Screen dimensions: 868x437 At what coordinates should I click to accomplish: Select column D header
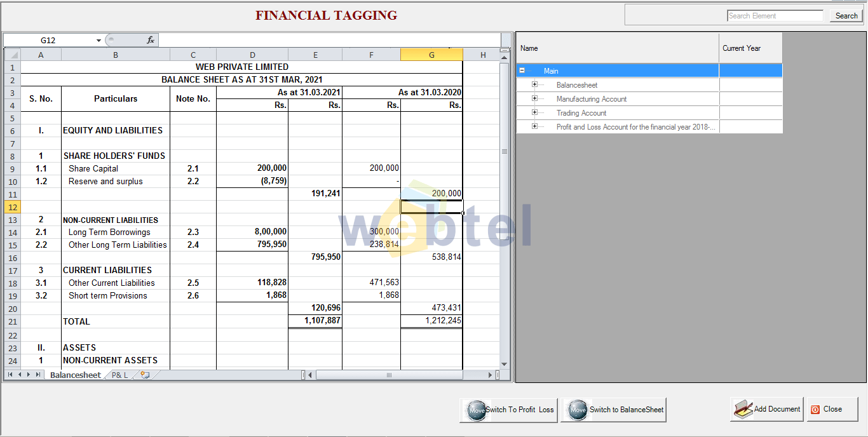tap(252, 55)
